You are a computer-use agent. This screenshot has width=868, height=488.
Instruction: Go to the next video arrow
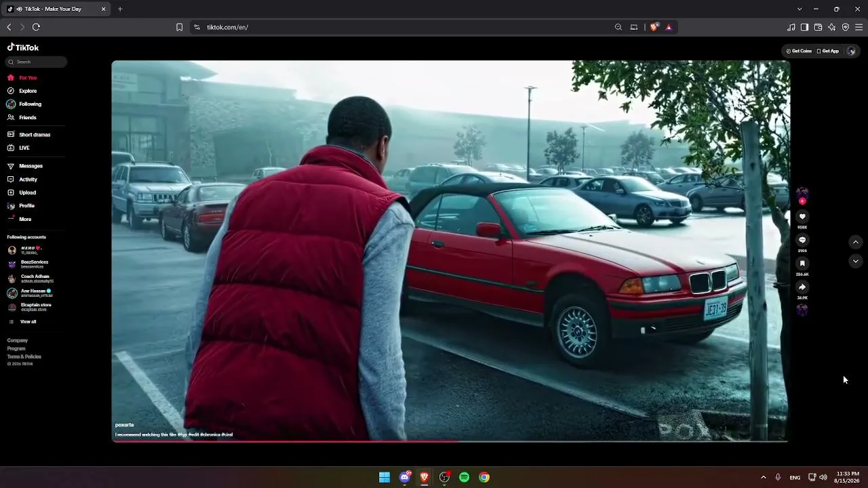coord(856,261)
